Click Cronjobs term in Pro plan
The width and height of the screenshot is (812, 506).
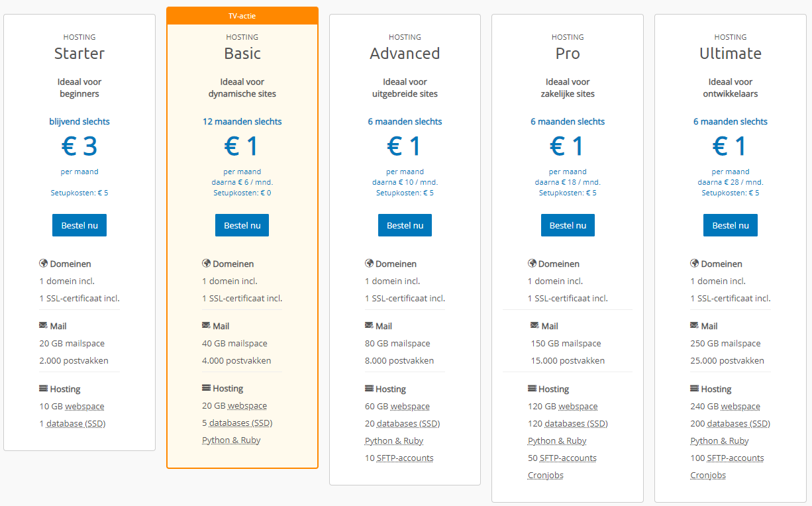click(546, 476)
